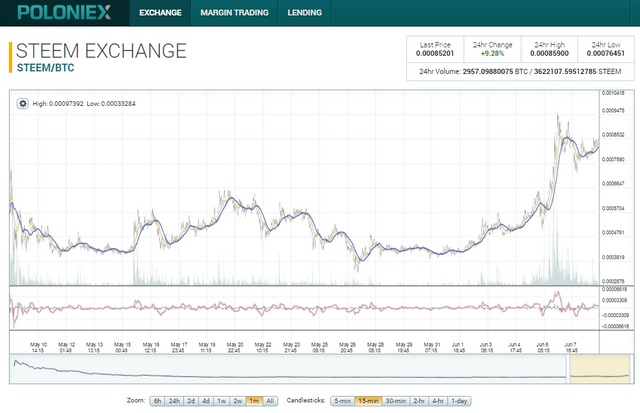Click the 24hr High value 0.00085900
The image size is (640, 413).
pos(549,53)
